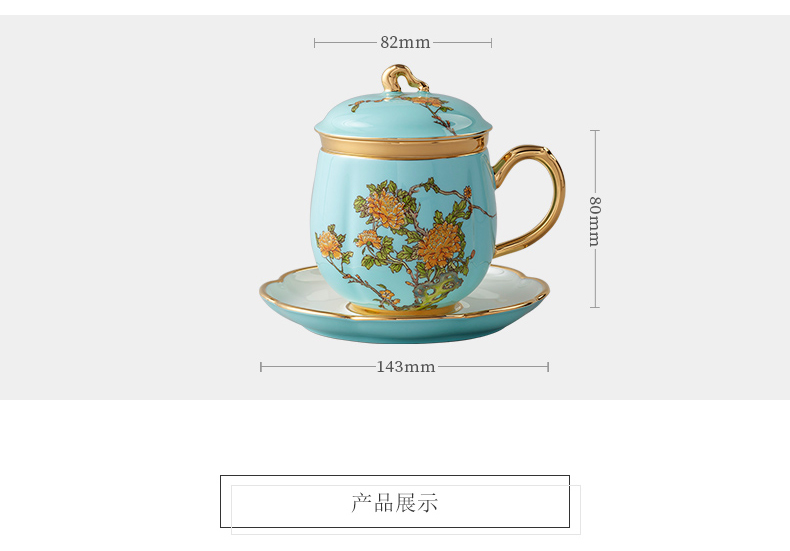Click the gold foot ring of cup
Viewport: 790px width, 551px height.
coord(403,309)
